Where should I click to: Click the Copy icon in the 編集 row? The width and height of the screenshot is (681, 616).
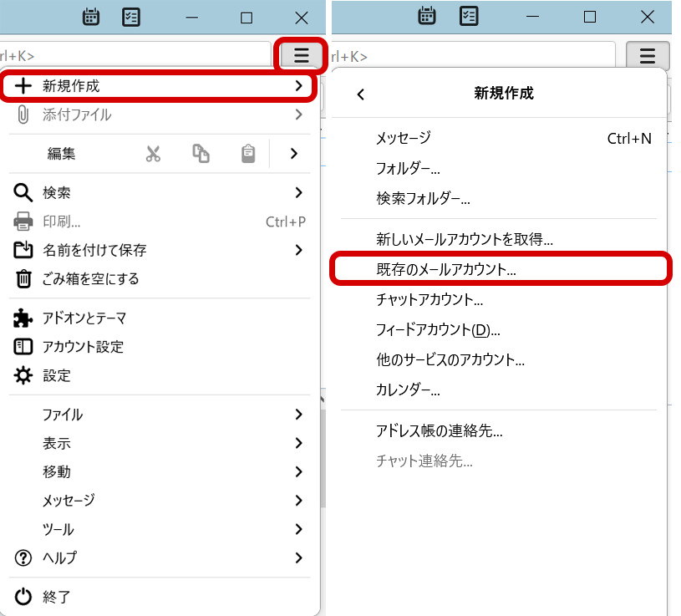click(201, 154)
